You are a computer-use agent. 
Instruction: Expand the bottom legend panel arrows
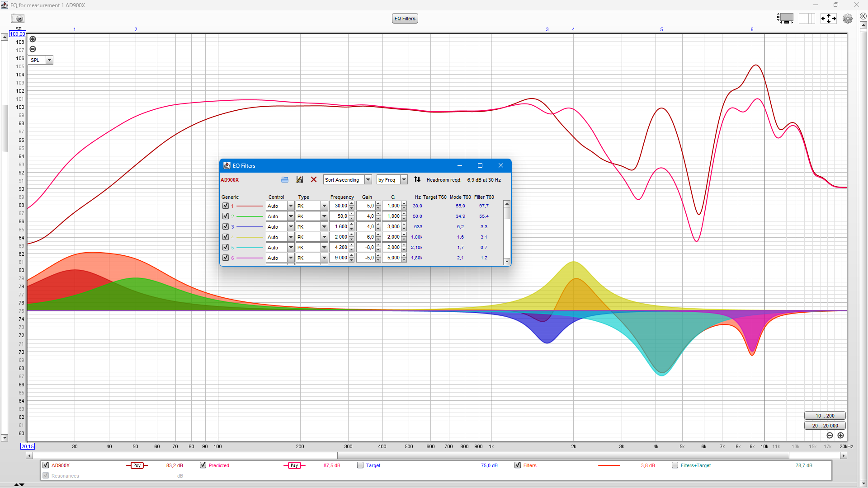[x=19, y=485]
